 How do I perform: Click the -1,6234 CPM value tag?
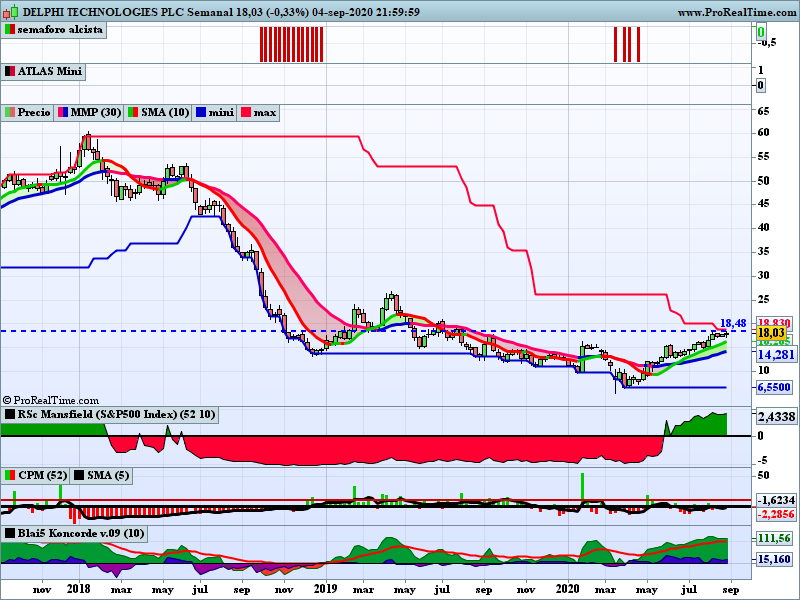point(776,500)
